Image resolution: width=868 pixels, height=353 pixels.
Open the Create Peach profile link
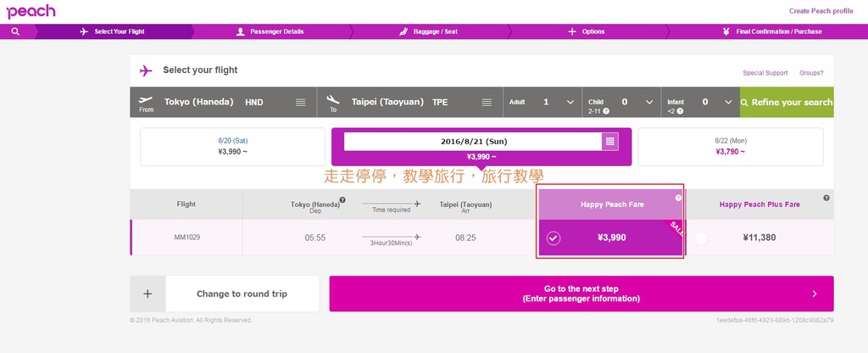[x=821, y=11]
